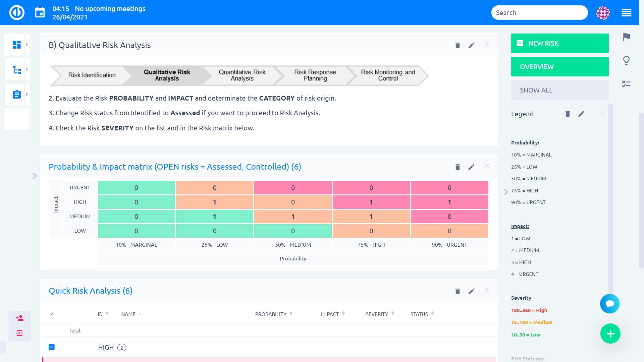
Task: Edit the Probability & Impact matrix module
Action: click(x=471, y=167)
